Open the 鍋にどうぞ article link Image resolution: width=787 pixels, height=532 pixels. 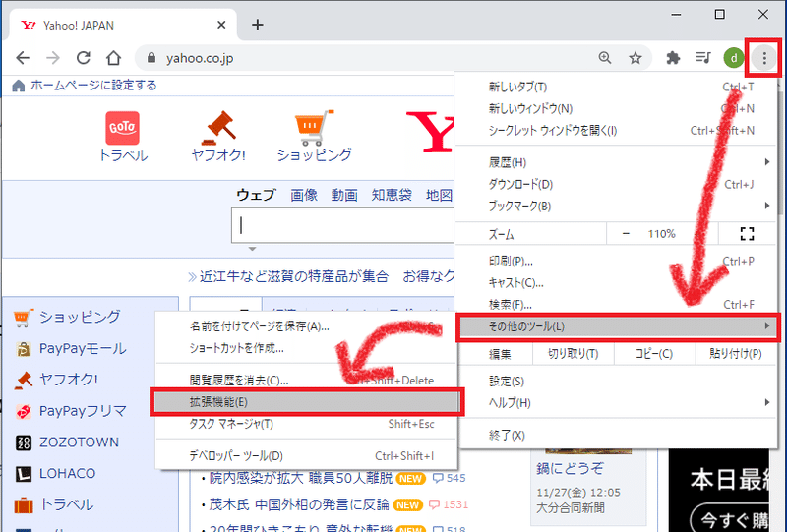tap(570, 468)
